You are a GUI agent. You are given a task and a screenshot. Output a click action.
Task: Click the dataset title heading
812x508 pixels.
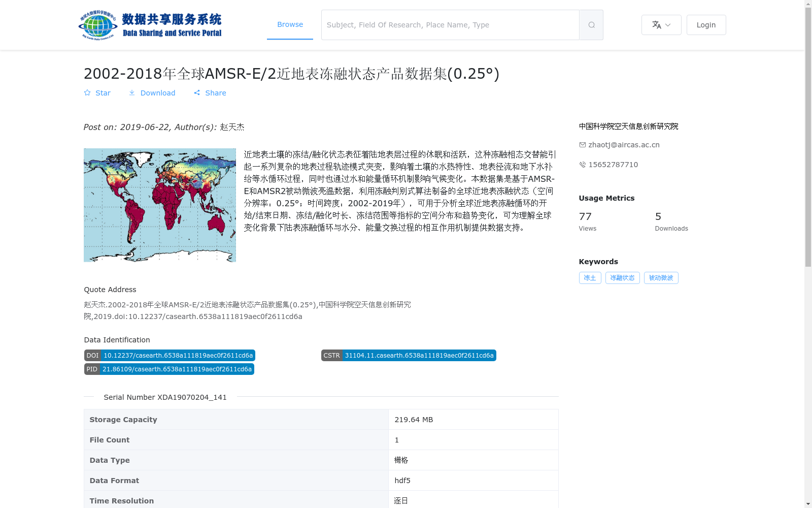click(x=291, y=74)
